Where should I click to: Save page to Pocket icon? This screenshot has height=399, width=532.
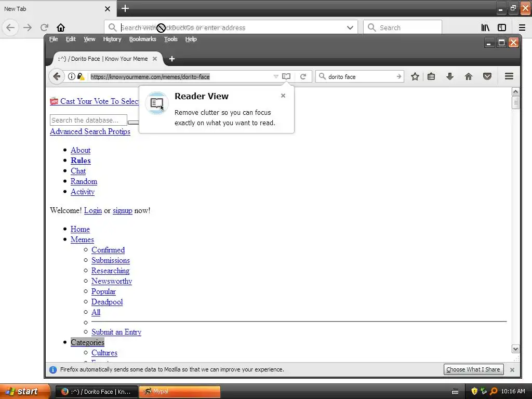coord(487,77)
